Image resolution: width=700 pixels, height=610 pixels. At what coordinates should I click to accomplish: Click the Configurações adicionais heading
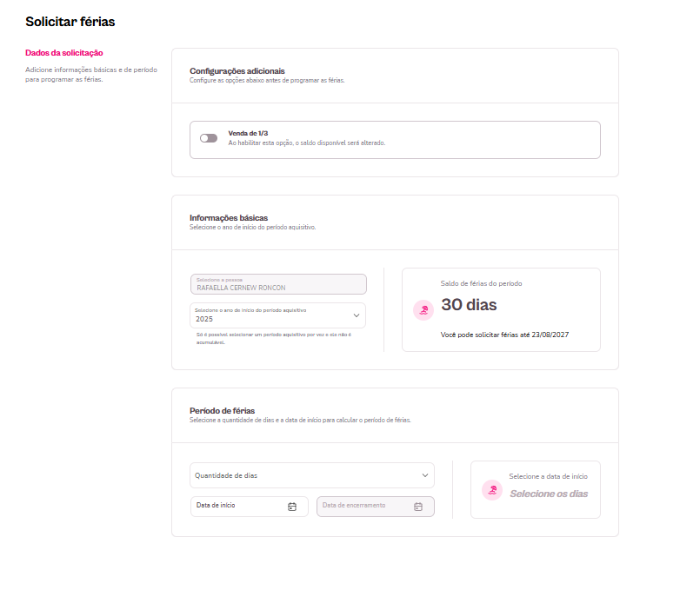pyautogui.click(x=237, y=71)
